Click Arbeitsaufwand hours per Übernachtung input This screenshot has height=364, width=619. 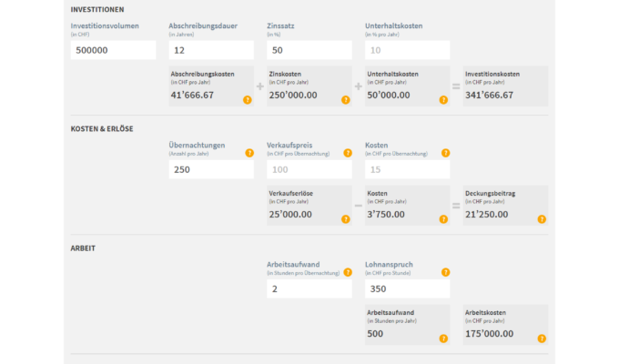[x=309, y=288]
